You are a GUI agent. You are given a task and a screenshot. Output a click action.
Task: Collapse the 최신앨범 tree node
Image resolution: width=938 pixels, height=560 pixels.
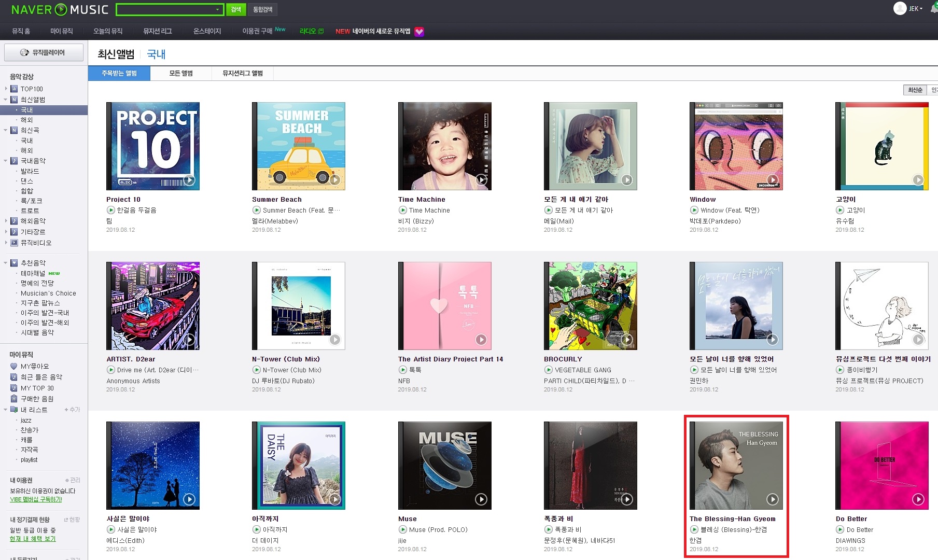click(x=6, y=100)
